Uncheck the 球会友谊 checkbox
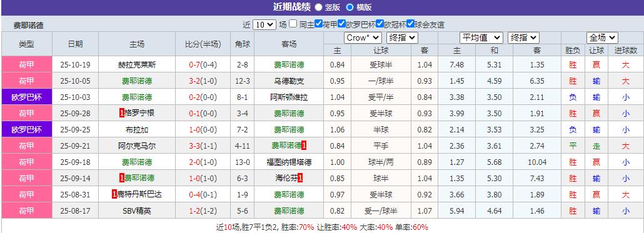Viewport: 644px width, 233px height. click(410, 24)
